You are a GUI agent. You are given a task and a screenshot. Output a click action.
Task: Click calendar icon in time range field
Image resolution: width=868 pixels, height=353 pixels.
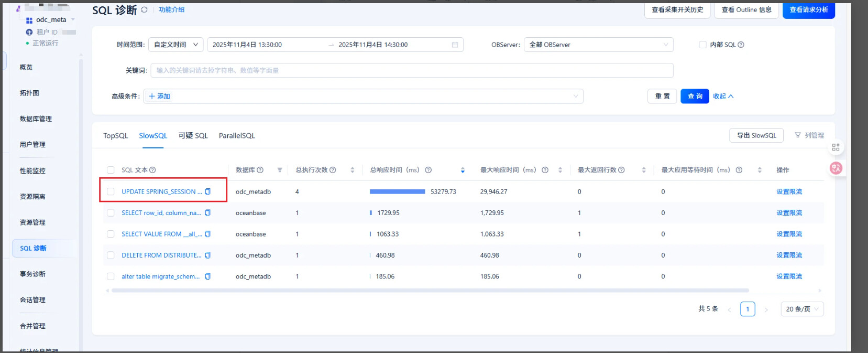(455, 45)
